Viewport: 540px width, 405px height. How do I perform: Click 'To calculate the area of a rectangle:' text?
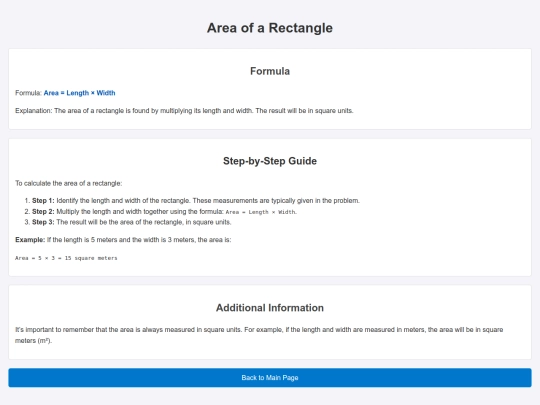tap(69, 183)
